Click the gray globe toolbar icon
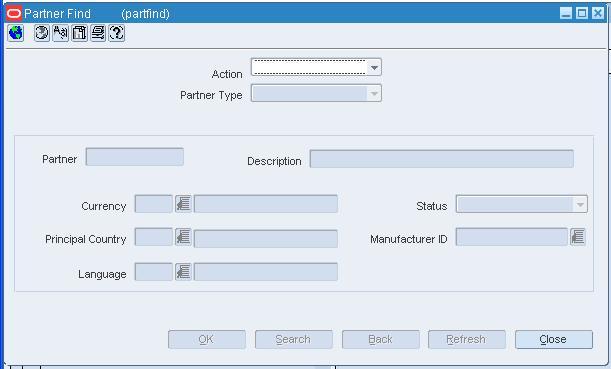 [x=42, y=33]
